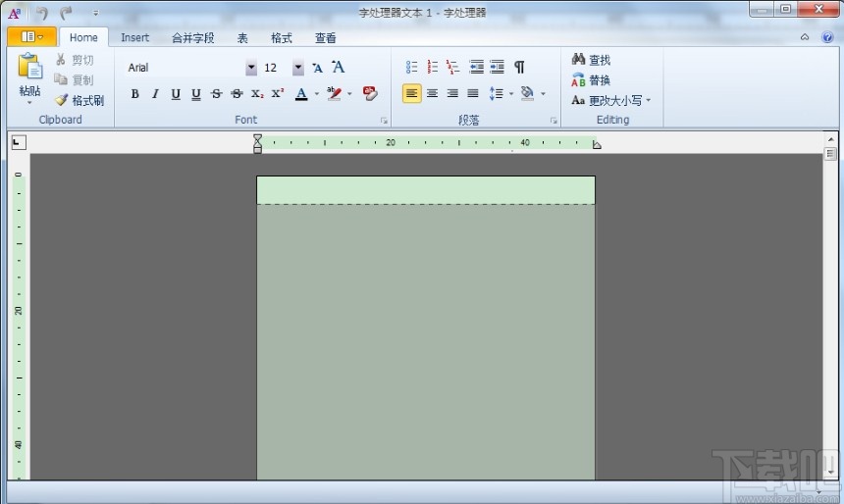Image resolution: width=844 pixels, height=504 pixels.
Task: Open the font name dropdown arrow
Action: click(x=251, y=68)
